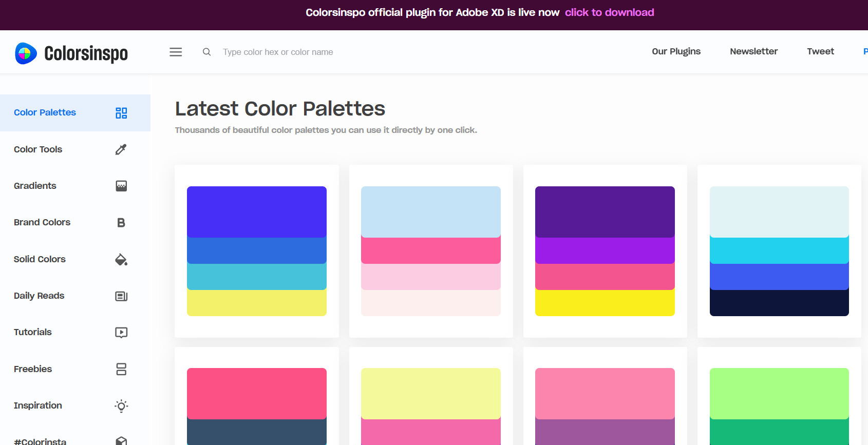Select the slate blue swatch under coral pink
The image size is (868, 445).
click(257, 432)
